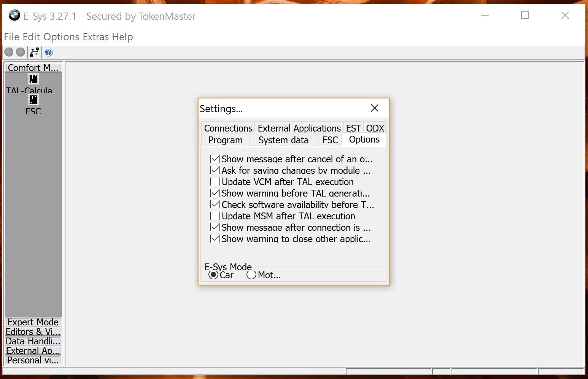Click the forward arrow toolbar icon
This screenshot has height=379, width=588.
[21, 52]
